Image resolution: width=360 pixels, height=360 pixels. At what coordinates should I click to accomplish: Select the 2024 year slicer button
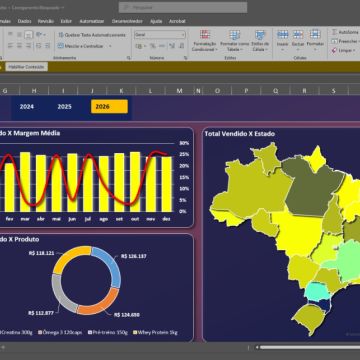27,107
